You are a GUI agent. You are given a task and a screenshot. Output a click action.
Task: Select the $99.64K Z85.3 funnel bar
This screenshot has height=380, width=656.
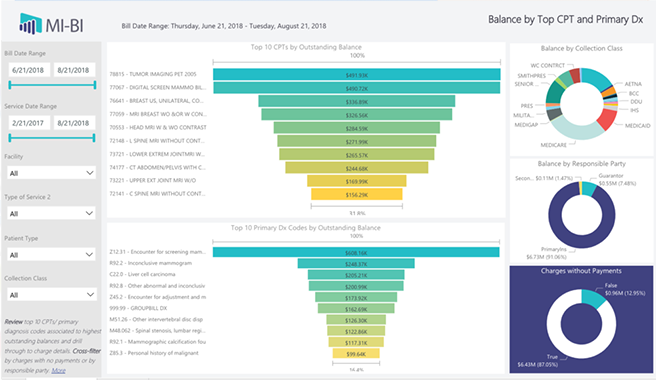[x=356, y=354]
